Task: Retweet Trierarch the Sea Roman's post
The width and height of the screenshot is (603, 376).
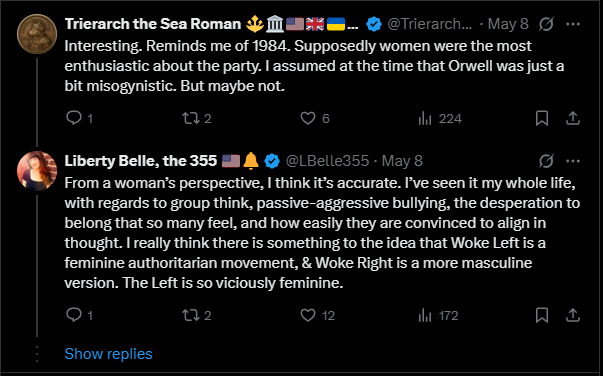Action: point(191,118)
